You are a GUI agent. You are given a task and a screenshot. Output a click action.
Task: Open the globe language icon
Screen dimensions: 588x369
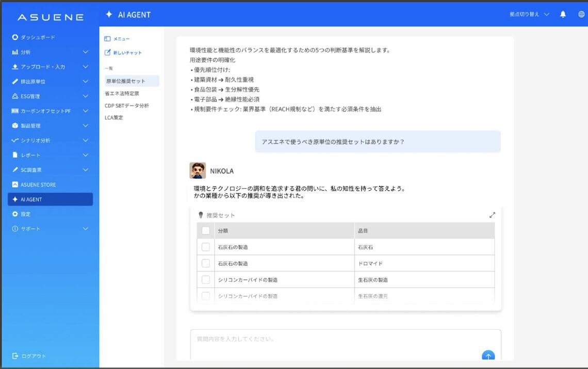(x=581, y=14)
